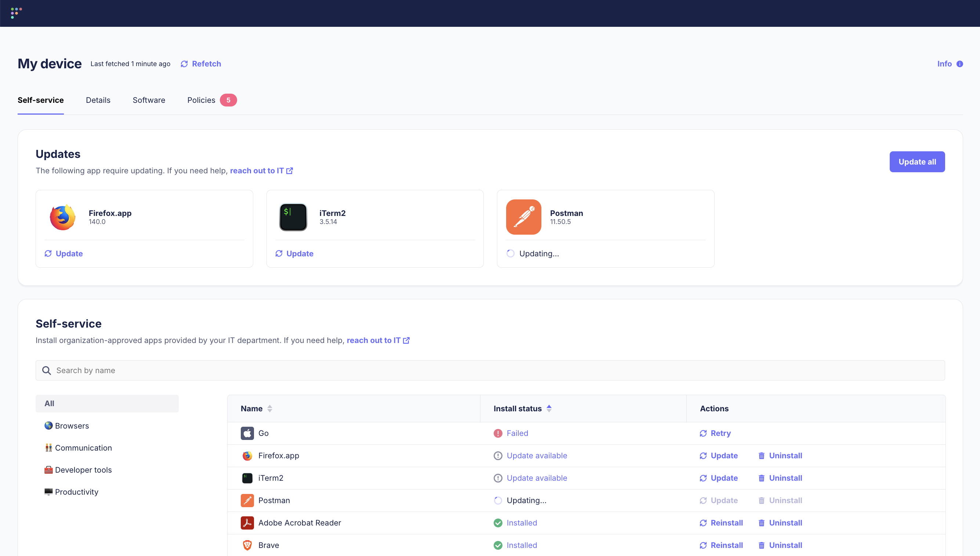Focus the Search by name field

click(490, 371)
